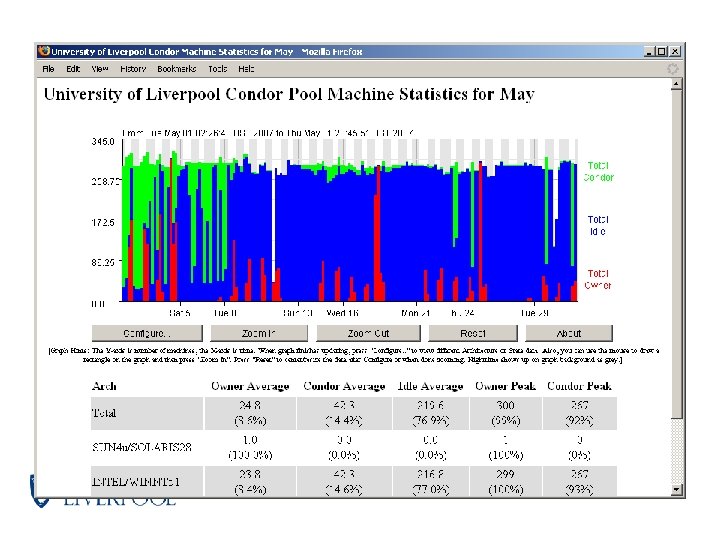Click the Total row label
720x540 pixels.
pyautogui.click(x=104, y=413)
